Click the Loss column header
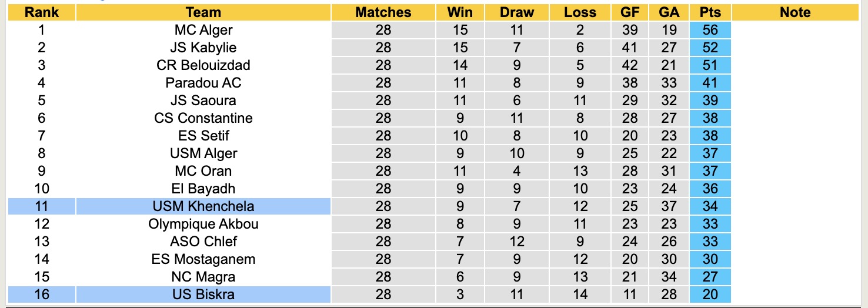The height and width of the screenshot is (308, 868). tap(580, 12)
